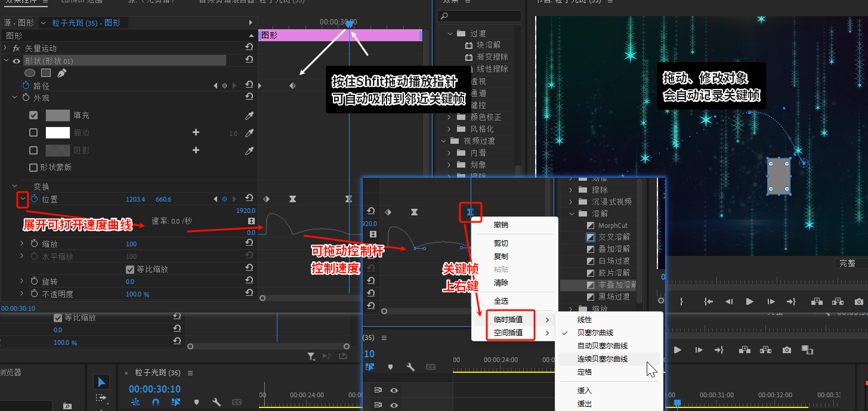Toggle the 路径 stopwatch animation
The image size is (868, 411).
tap(26, 86)
